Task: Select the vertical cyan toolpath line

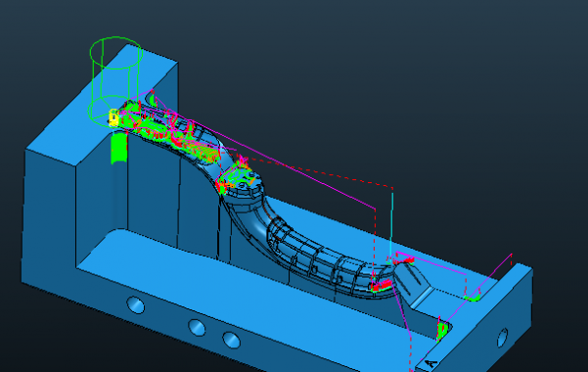Action: [392, 224]
